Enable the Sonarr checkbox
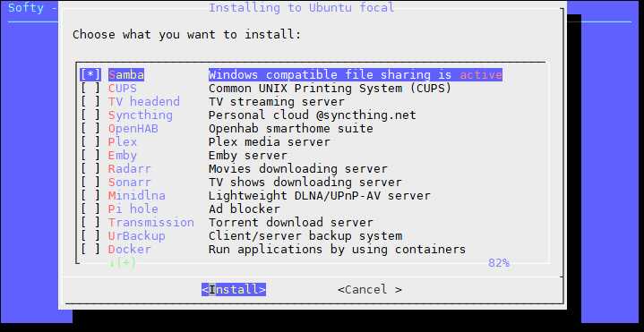 click(90, 183)
